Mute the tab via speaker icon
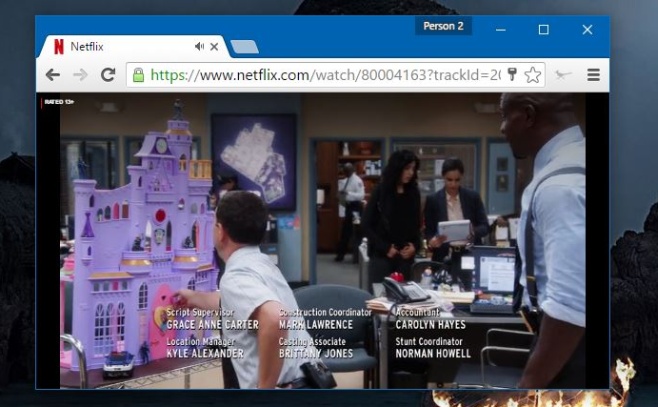The image size is (658, 407). coord(199,47)
